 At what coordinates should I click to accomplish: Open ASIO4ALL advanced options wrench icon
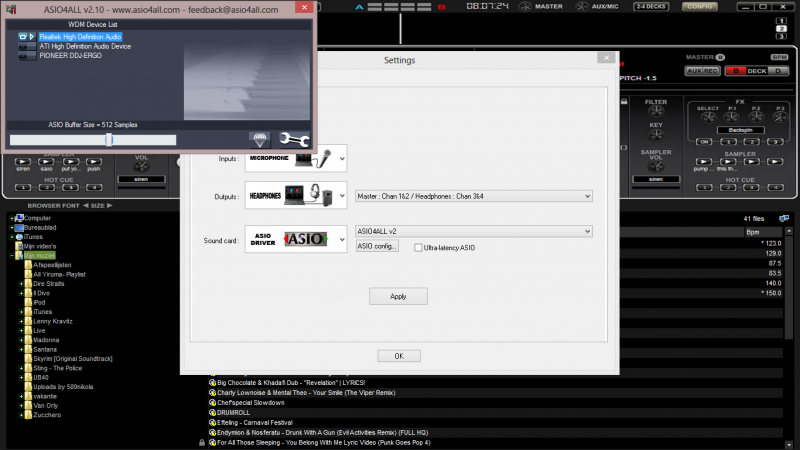[x=294, y=139]
